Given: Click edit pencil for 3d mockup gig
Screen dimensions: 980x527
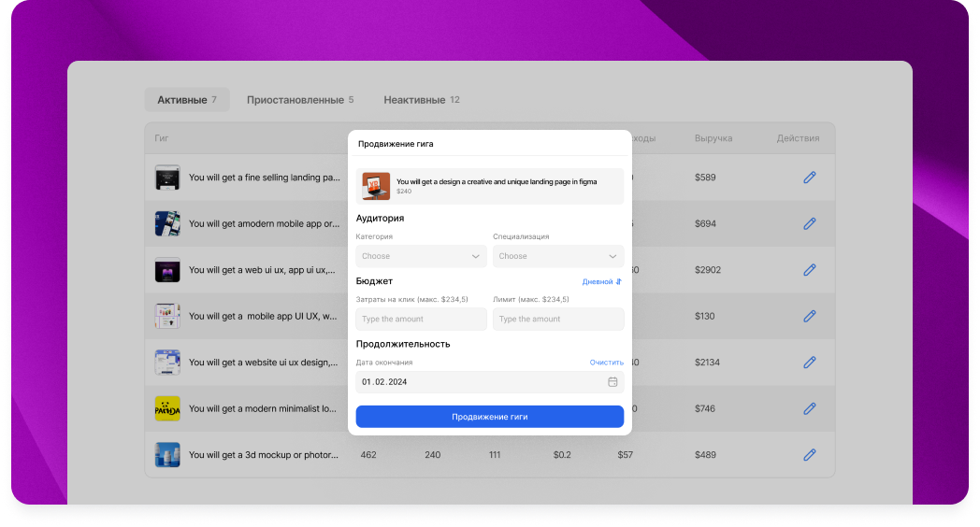Looking at the screenshot, I should coord(810,455).
